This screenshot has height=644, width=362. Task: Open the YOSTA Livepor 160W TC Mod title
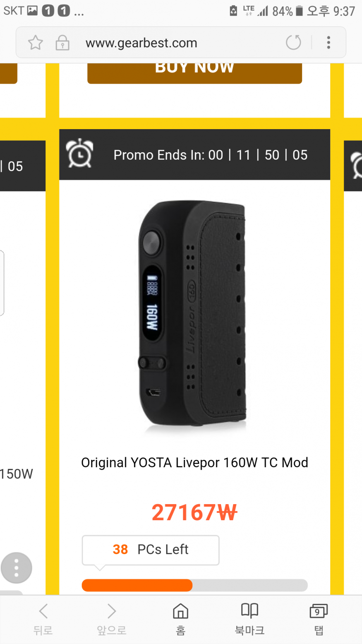coord(194,462)
